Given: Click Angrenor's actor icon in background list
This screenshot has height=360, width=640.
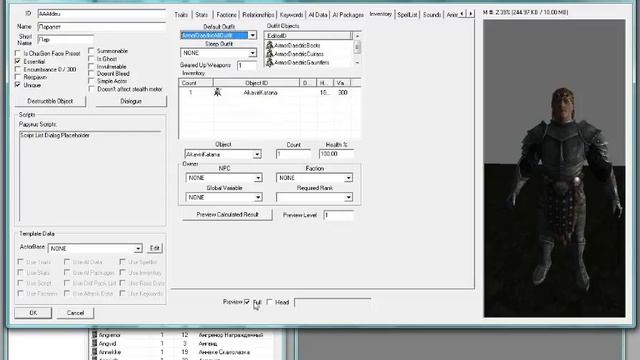Looking at the screenshot, I should (x=94, y=335).
